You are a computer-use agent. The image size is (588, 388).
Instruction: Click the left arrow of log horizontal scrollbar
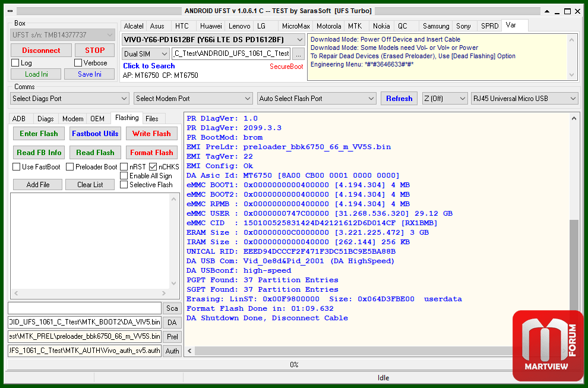pyautogui.click(x=189, y=351)
